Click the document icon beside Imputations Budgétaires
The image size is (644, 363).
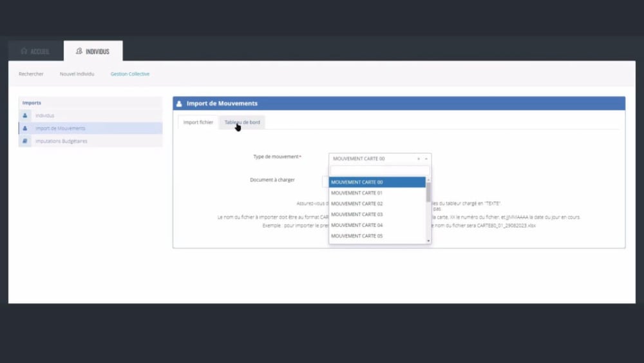[x=25, y=141]
